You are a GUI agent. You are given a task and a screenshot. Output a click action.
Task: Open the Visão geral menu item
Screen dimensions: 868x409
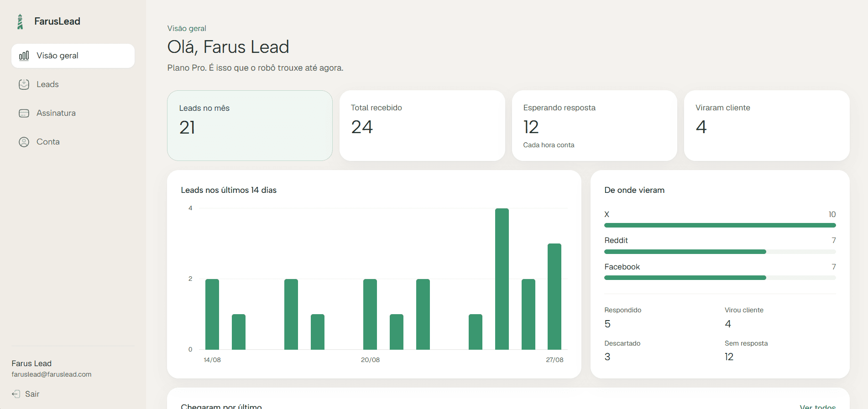click(73, 56)
